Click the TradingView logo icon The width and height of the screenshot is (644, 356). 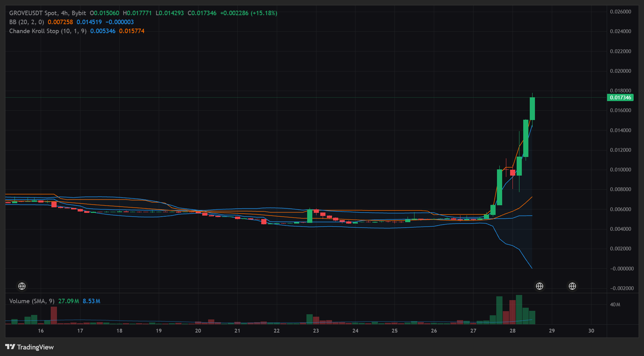coord(10,347)
